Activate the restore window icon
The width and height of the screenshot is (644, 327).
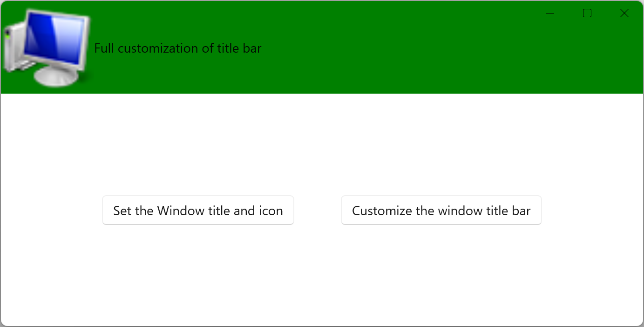click(x=587, y=13)
